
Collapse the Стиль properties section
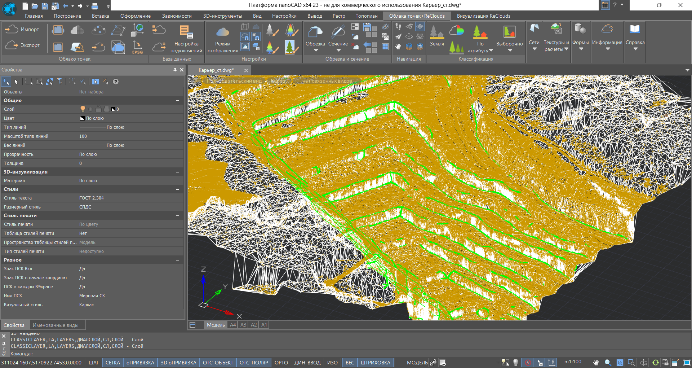178,189
